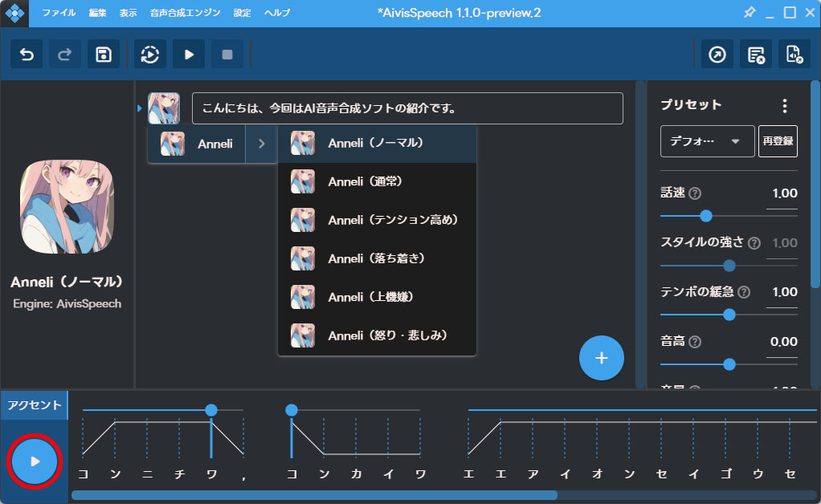Click accent slider handle above コンニチワ
821x504 pixels.
(211, 410)
